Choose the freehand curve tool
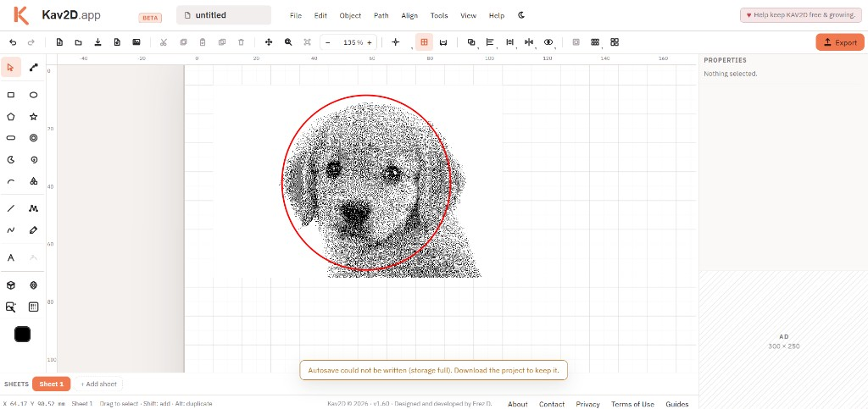This screenshot has height=409, width=868. point(10,230)
